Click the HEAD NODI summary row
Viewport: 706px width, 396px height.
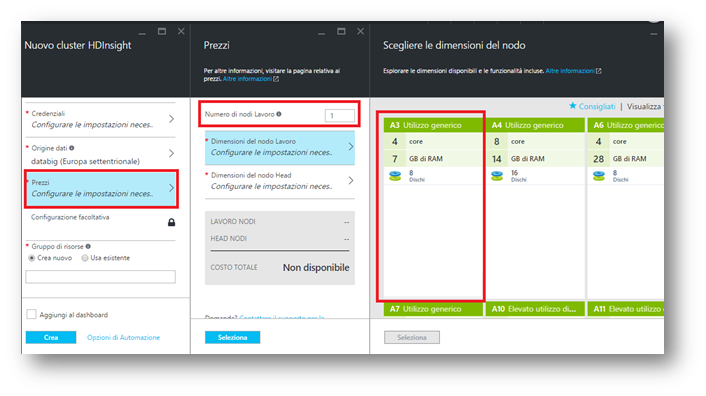(x=280, y=238)
